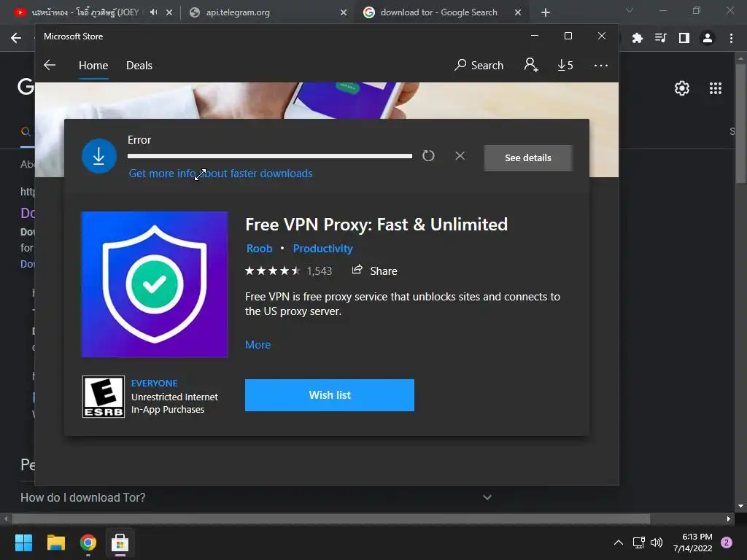This screenshot has height=560, width=747.
Task: Open the Windows Start menu
Action: click(23, 542)
